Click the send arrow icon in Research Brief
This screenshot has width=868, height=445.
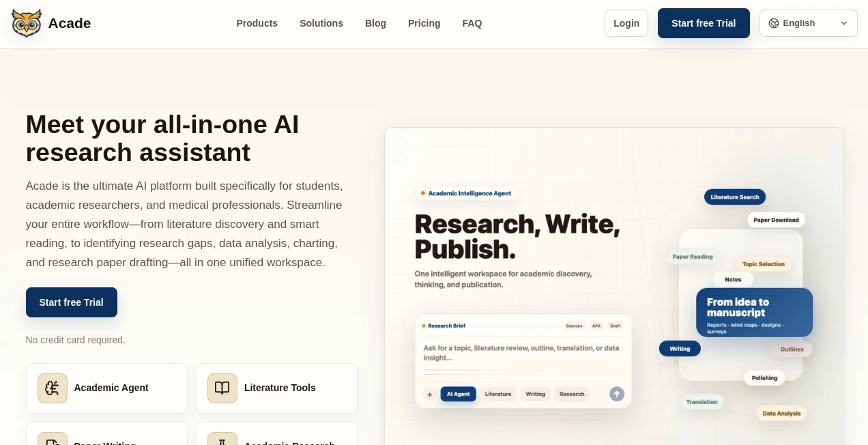617,394
